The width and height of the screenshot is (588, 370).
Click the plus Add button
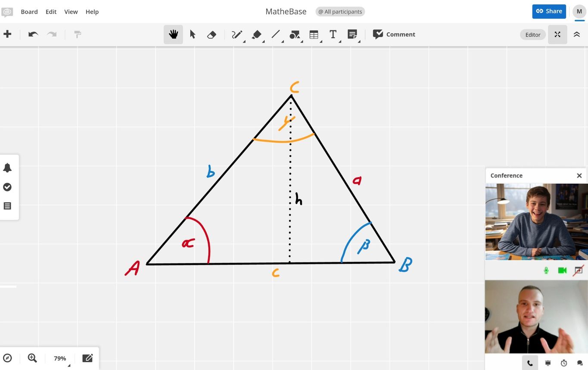tap(7, 34)
